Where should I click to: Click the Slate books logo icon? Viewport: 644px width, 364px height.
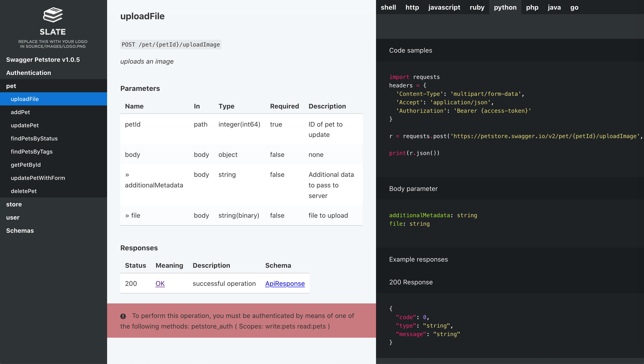click(53, 15)
